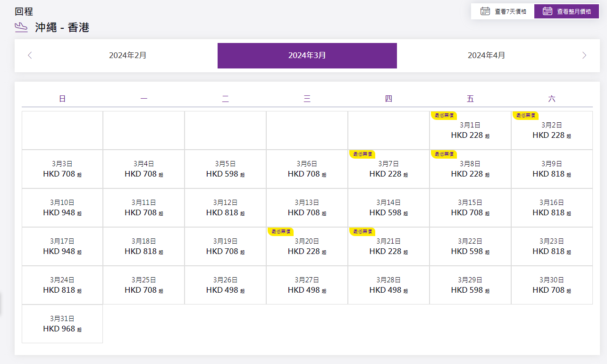607x364 pixels.
Task: Select March 29 fare HKD 598
Action: click(470, 285)
